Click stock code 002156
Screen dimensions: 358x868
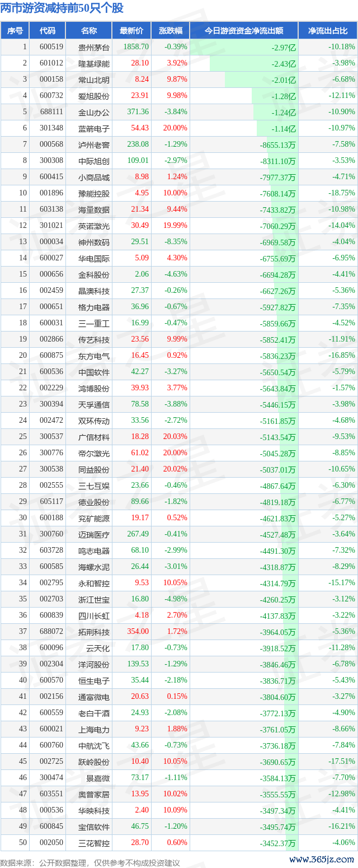[x=51, y=697]
